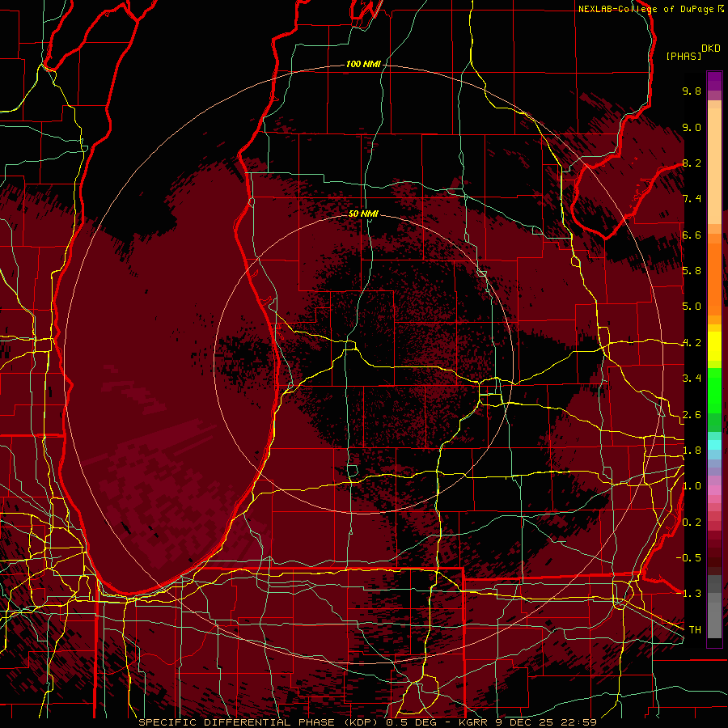Click the yellow segment of the color bar
The width and height of the screenshot is (728, 728).
pyautogui.click(x=714, y=346)
